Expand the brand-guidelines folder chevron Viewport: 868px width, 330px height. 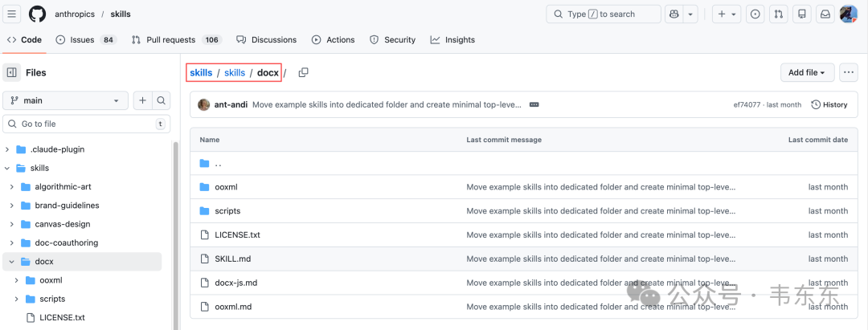12,206
